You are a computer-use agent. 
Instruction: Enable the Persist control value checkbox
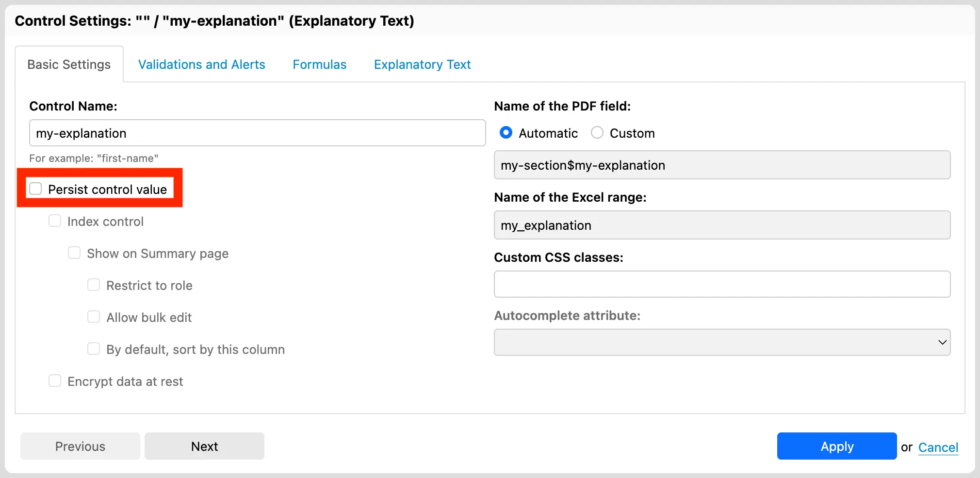[x=36, y=189]
